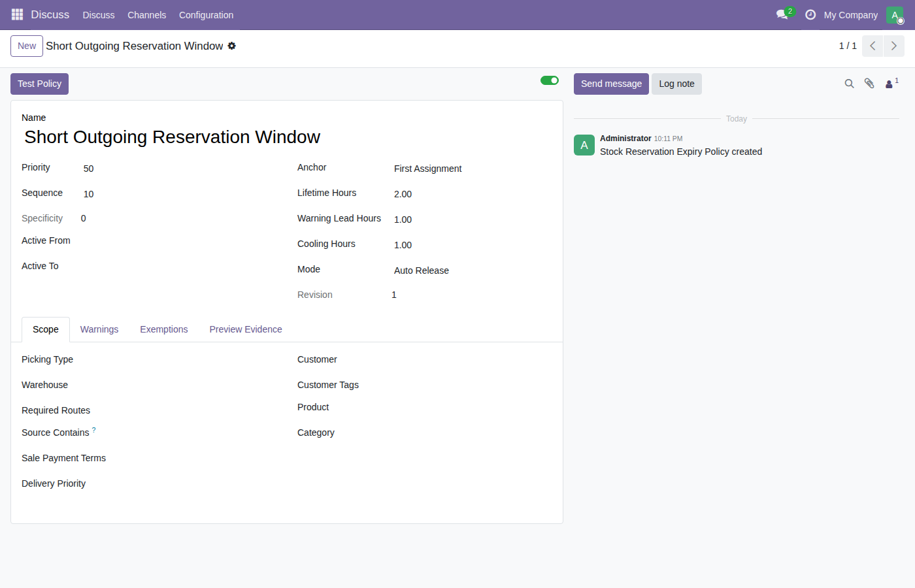Open the attachments paperclip icon
The height and width of the screenshot is (588, 915).
click(869, 84)
